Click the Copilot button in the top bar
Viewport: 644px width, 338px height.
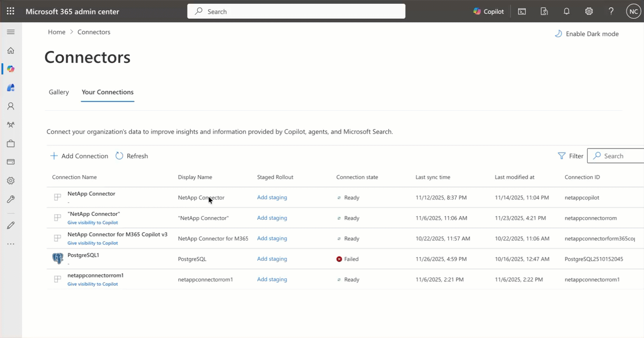[488, 11]
